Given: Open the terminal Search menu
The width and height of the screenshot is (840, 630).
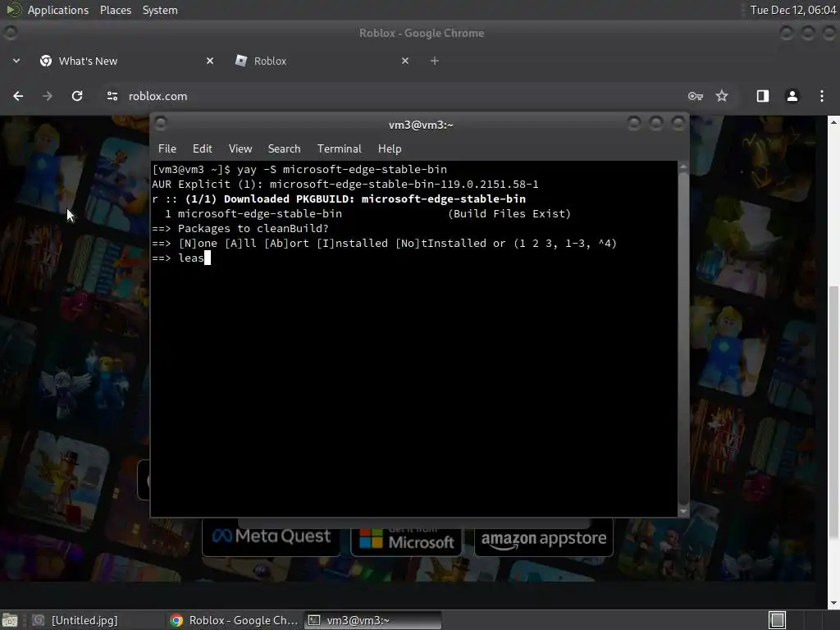Looking at the screenshot, I should (284, 148).
